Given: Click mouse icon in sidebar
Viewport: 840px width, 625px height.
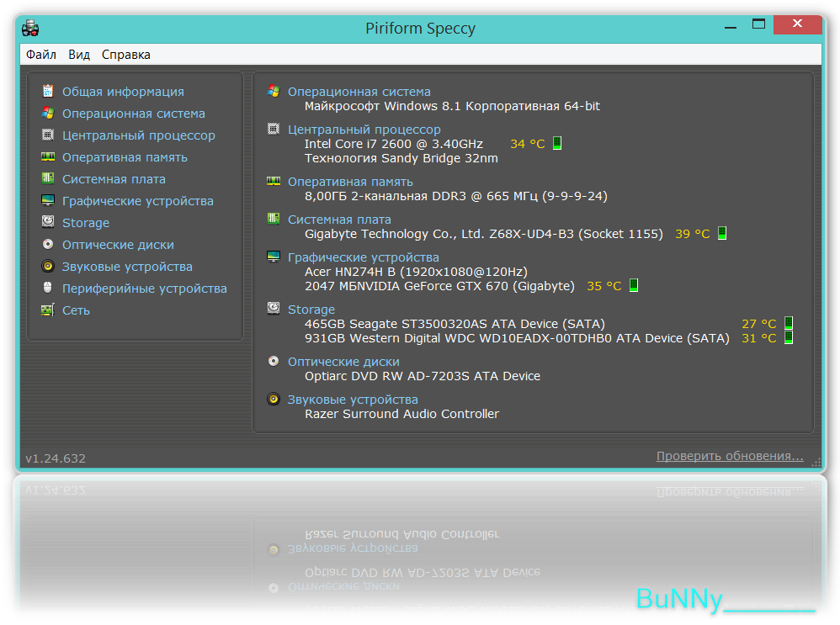Looking at the screenshot, I should 48,288.
